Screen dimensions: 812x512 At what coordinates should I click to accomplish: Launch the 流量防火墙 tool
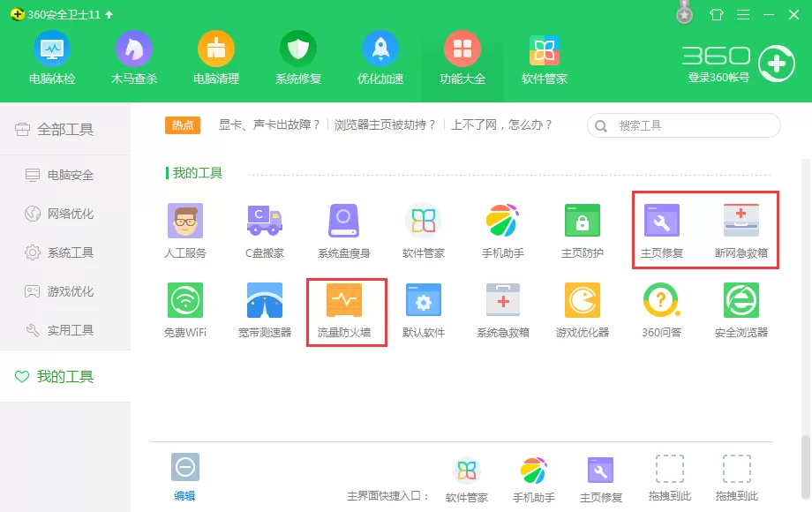click(x=344, y=310)
